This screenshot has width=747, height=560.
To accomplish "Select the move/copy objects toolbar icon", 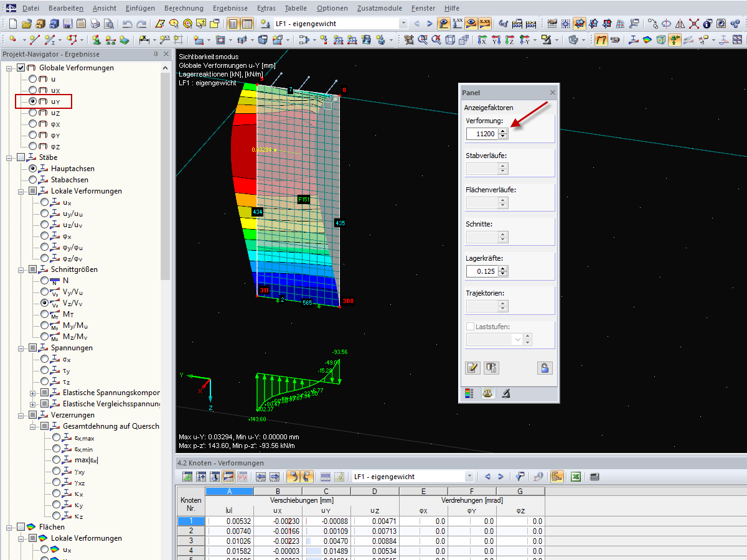I will coord(652,22).
